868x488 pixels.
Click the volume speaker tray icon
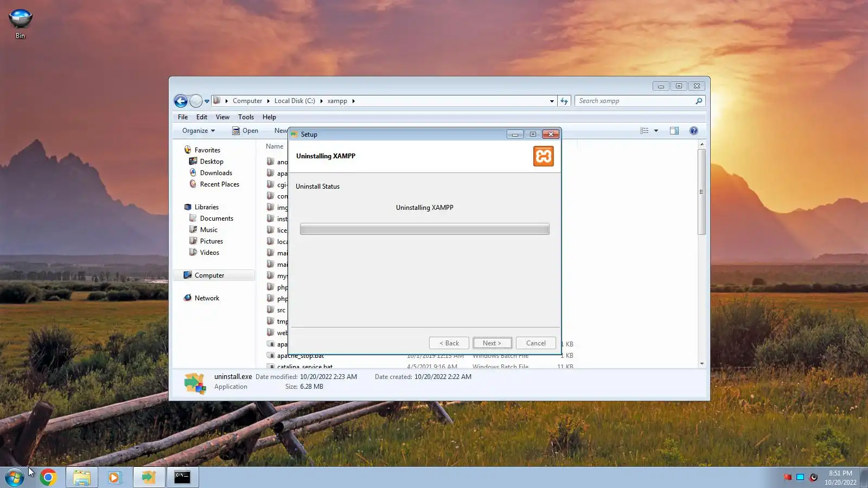813,477
